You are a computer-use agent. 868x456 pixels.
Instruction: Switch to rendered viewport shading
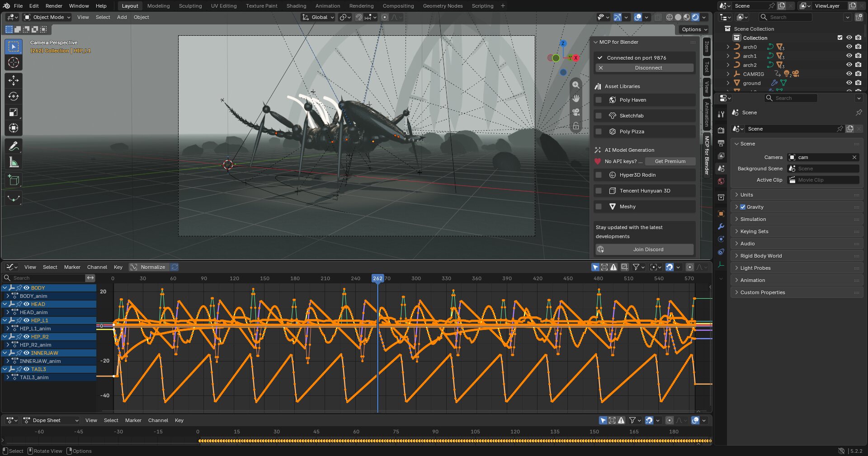[x=695, y=17]
